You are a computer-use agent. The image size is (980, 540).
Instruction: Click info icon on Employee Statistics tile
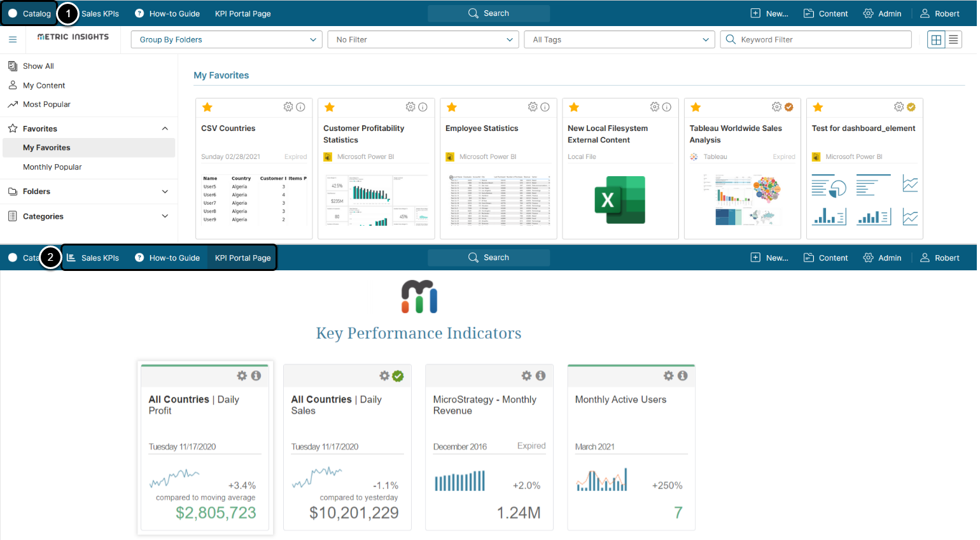pos(545,107)
